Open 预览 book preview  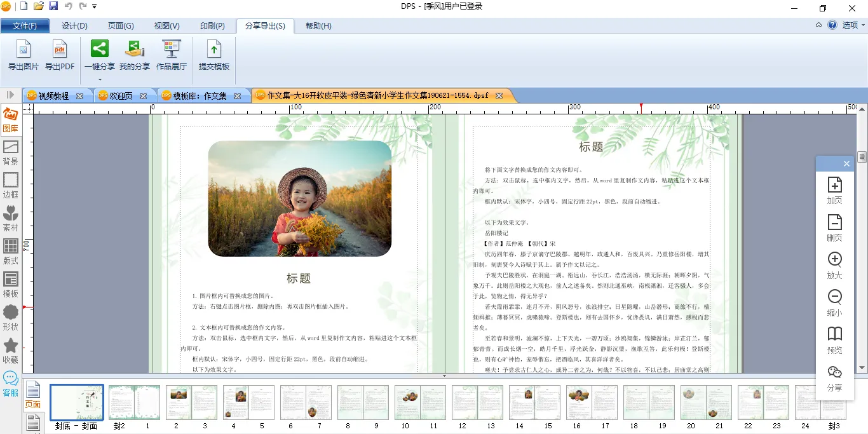click(834, 341)
